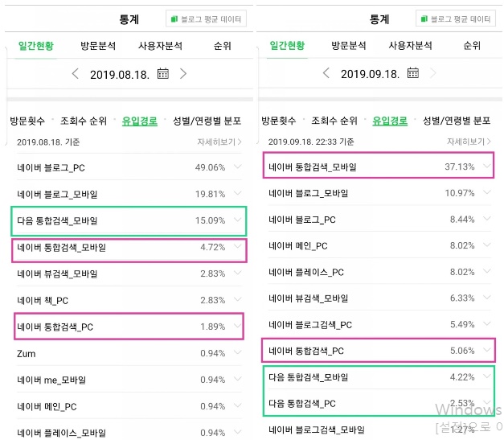Go to previous day from 2019.09.18
Image resolution: width=504 pixels, height=440 pixels.
(x=326, y=73)
